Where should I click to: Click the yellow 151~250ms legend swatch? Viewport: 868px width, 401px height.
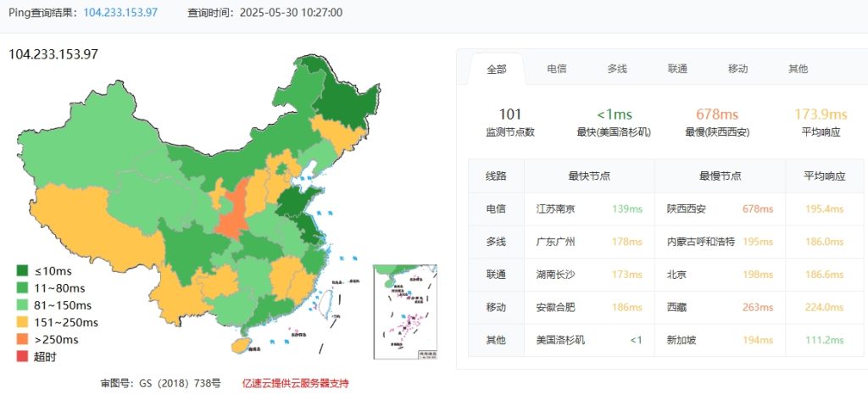pyautogui.click(x=23, y=322)
